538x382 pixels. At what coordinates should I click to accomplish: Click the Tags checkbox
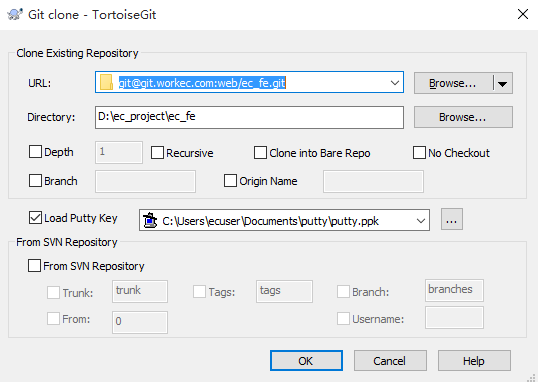coord(199,292)
